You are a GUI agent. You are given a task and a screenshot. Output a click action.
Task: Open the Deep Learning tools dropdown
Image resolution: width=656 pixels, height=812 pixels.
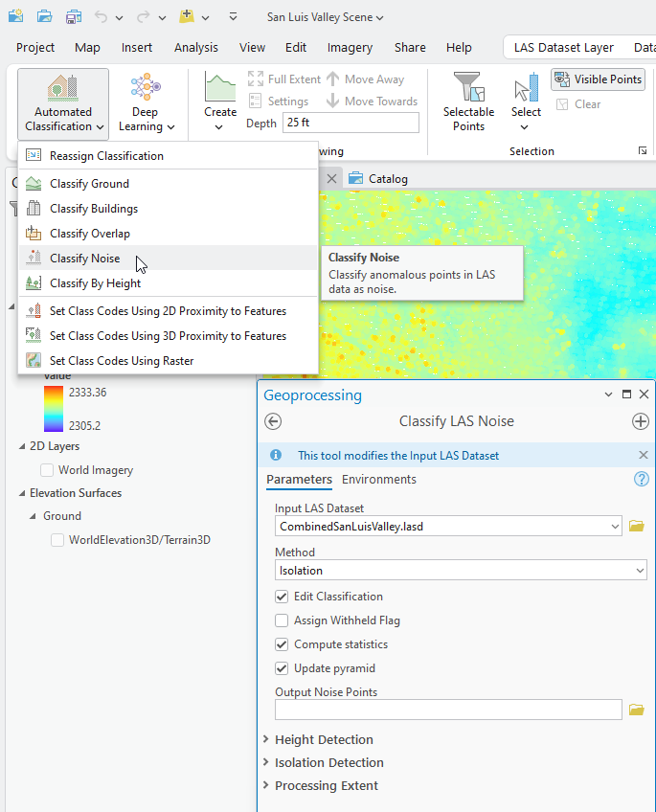pyautogui.click(x=146, y=103)
